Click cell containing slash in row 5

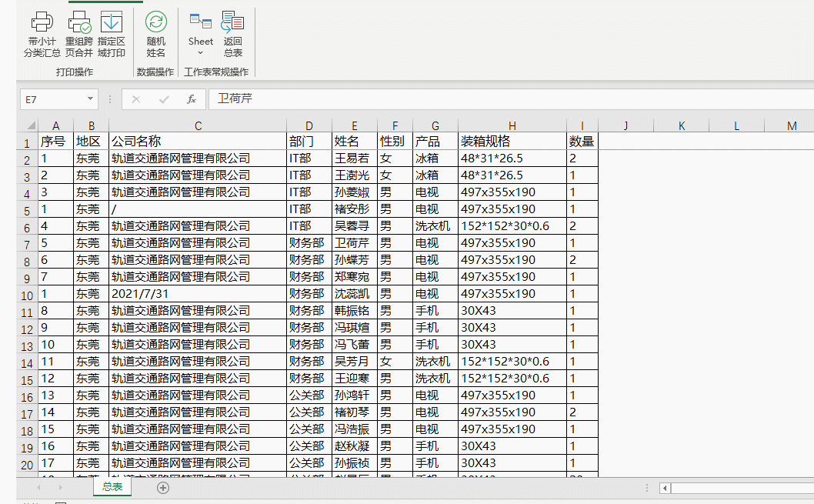198,209
